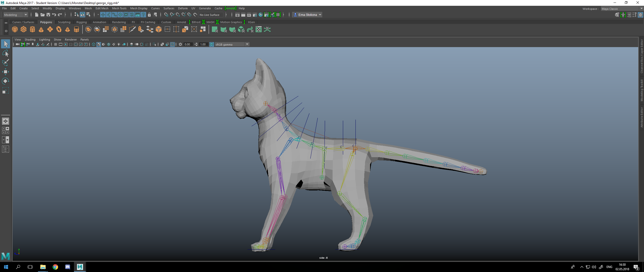Select the Paint Selection tool
The width and height of the screenshot is (644, 272).
tap(5, 62)
